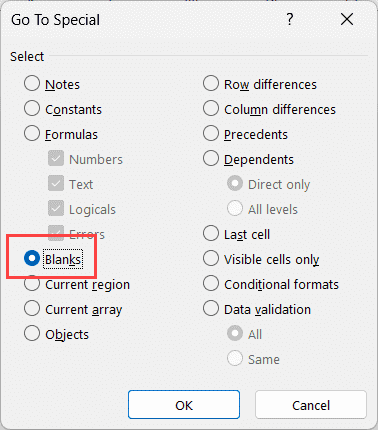Select the Direct only sub-option
This screenshot has height=430, width=378.
pyautogui.click(x=235, y=184)
